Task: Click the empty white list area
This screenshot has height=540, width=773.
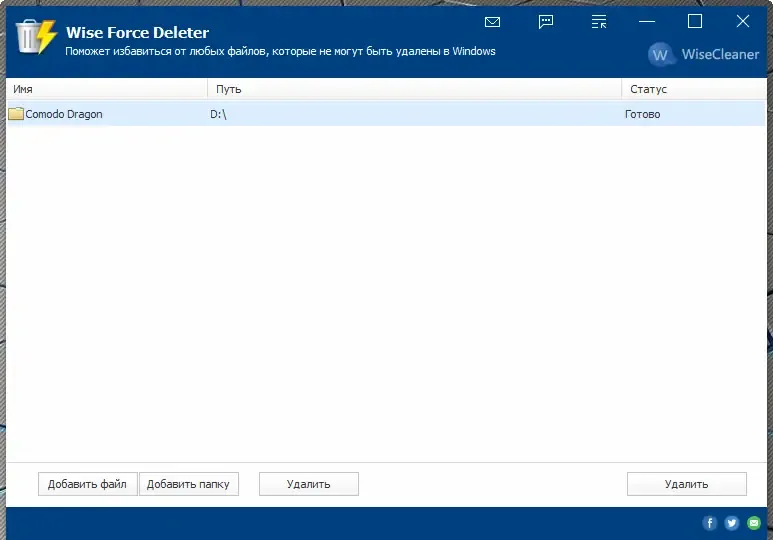Action: click(x=386, y=293)
